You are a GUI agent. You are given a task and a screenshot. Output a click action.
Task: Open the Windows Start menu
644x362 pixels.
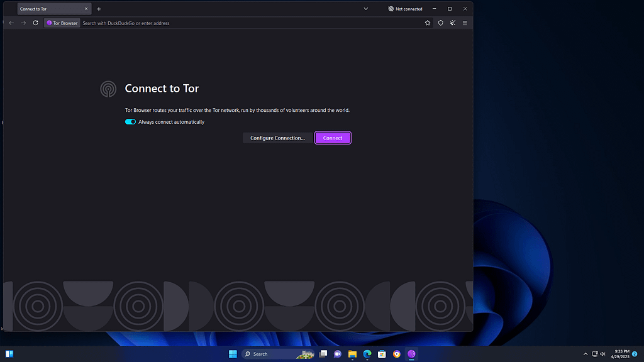(x=233, y=354)
